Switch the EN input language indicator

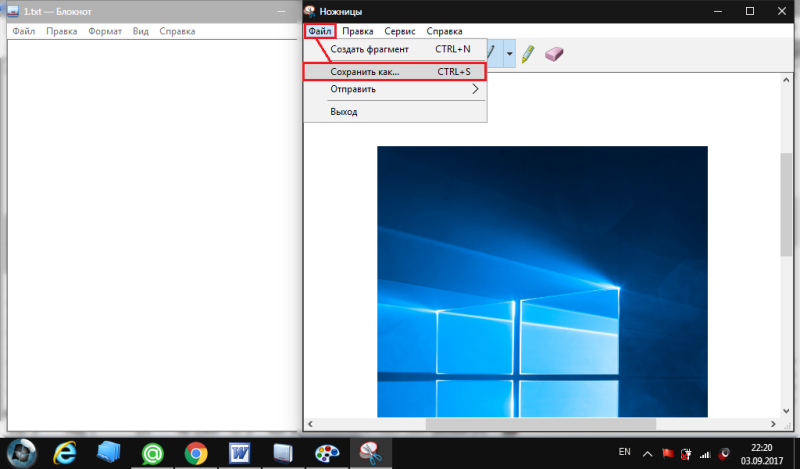tap(624, 452)
